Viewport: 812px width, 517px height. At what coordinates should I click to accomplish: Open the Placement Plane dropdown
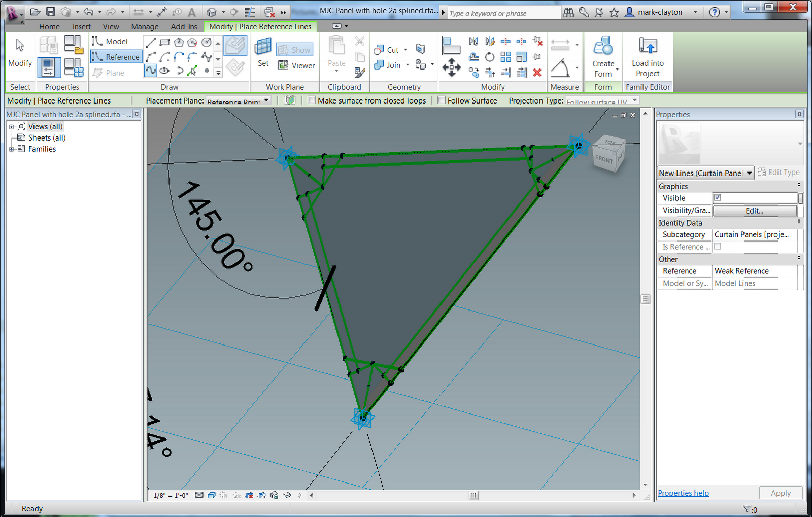[x=266, y=100]
